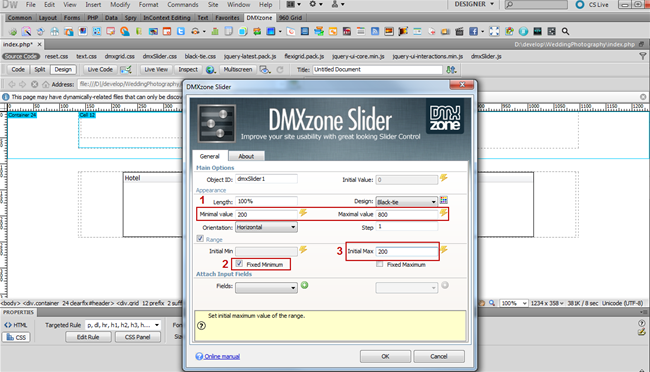Viewport: 650px width, 372px height.
Task: Add field with green plus icon
Action: (x=305, y=285)
